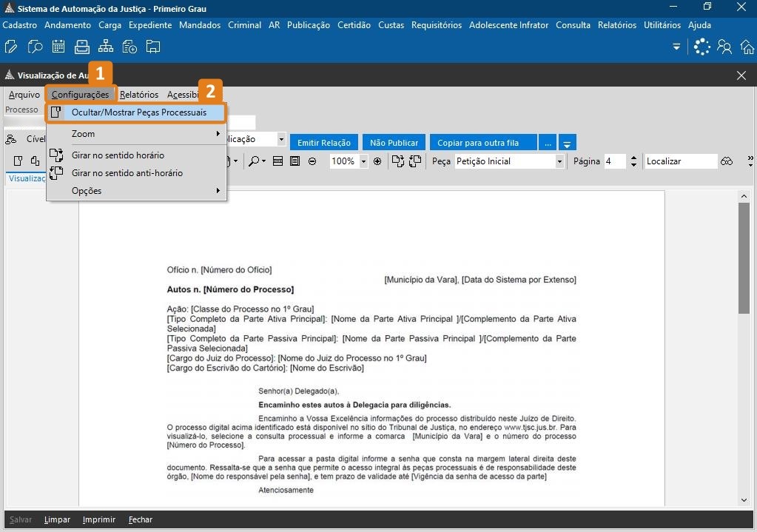Click the folder window icon in main toolbar
The image size is (757, 532).
(153, 47)
